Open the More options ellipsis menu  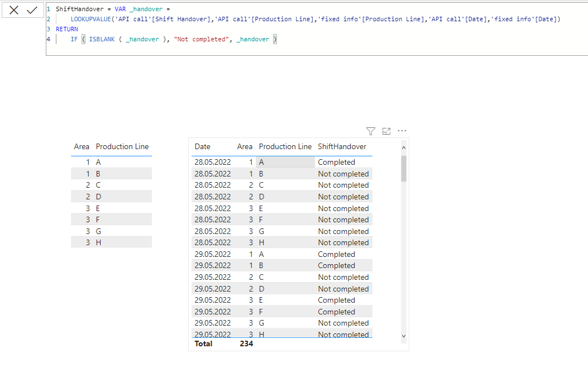coord(402,131)
